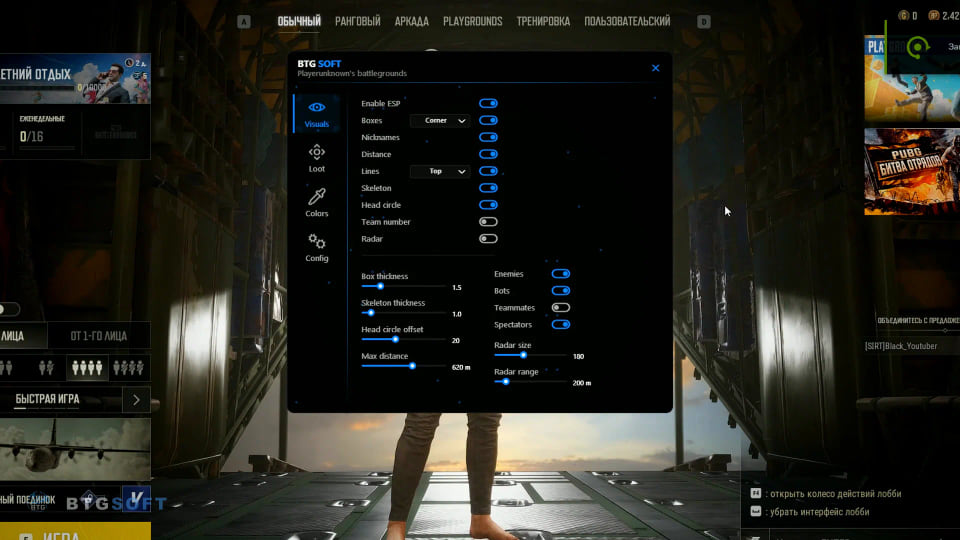Click the green overlay recording icon
This screenshot has width=960, height=540.
pyautogui.click(x=917, y=47)
